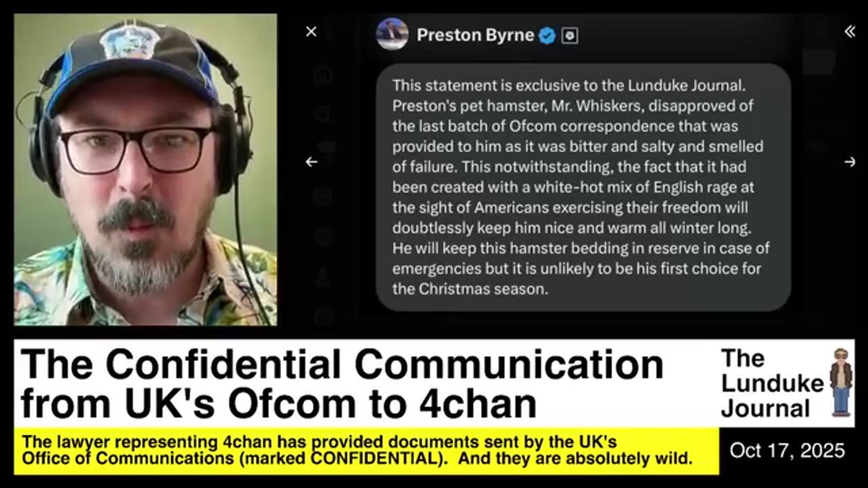Click the Lunduke cartoon mascot figure
This screenshot has height=488, width=868.
(841, 382)
